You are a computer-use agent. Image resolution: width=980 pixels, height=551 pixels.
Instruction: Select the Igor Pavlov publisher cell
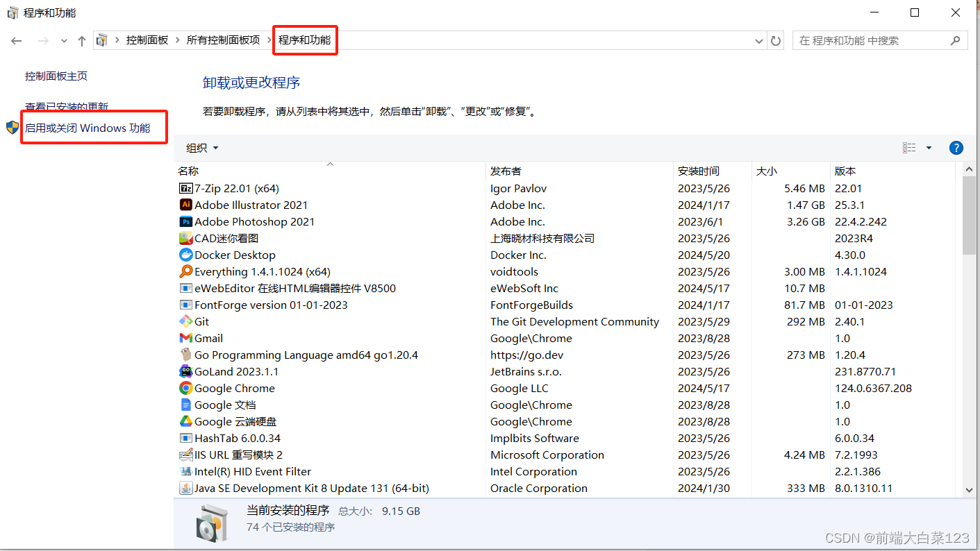click(x=519, y=188)
